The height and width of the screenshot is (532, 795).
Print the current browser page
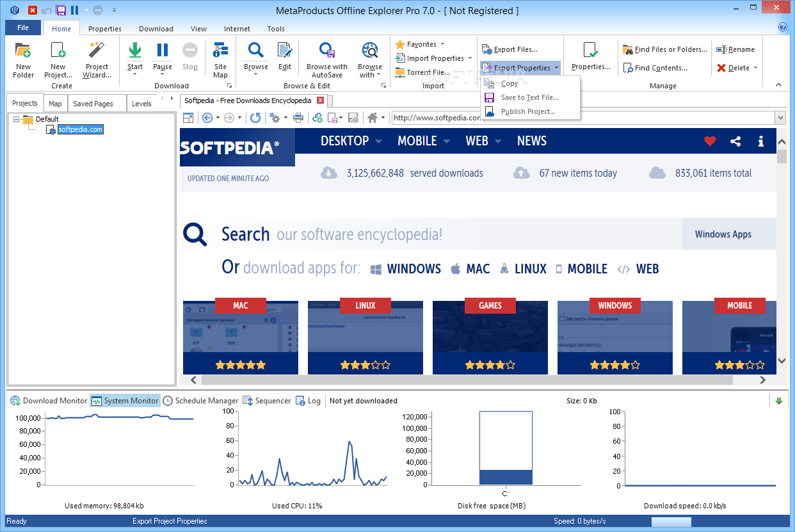(298, 118)
